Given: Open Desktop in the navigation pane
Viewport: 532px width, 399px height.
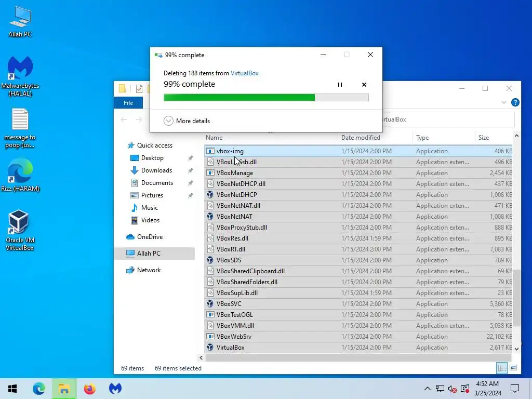Looking at the screenshot, I should [147, 158].
